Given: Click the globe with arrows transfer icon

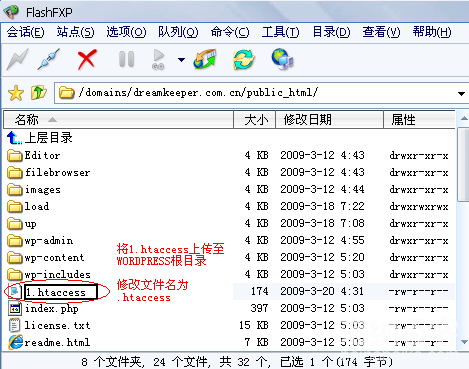Looking at the screenshot, I should tap(205, 59).
